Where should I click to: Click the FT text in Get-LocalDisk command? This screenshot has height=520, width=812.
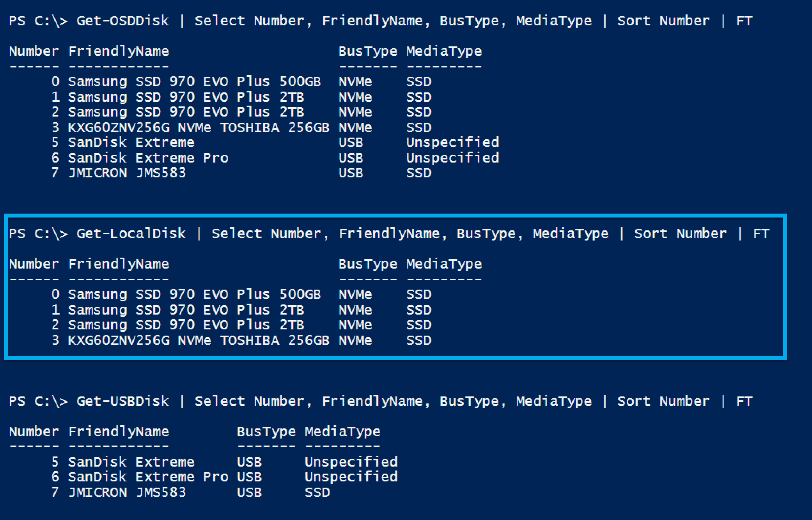(x=761, y=233)
